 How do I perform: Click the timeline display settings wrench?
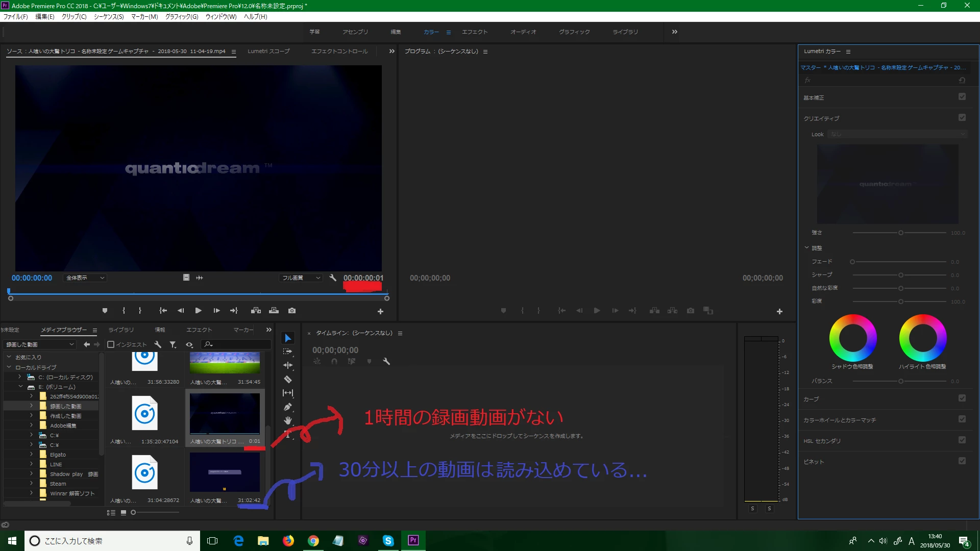tap(386, 361)
